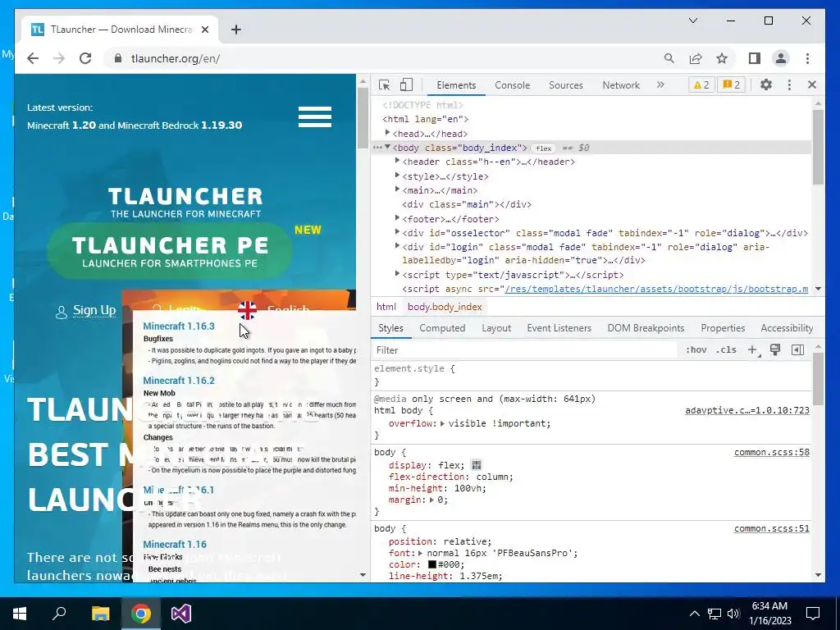
Task: Expand the main element node
Action: (x=397, y=189)
